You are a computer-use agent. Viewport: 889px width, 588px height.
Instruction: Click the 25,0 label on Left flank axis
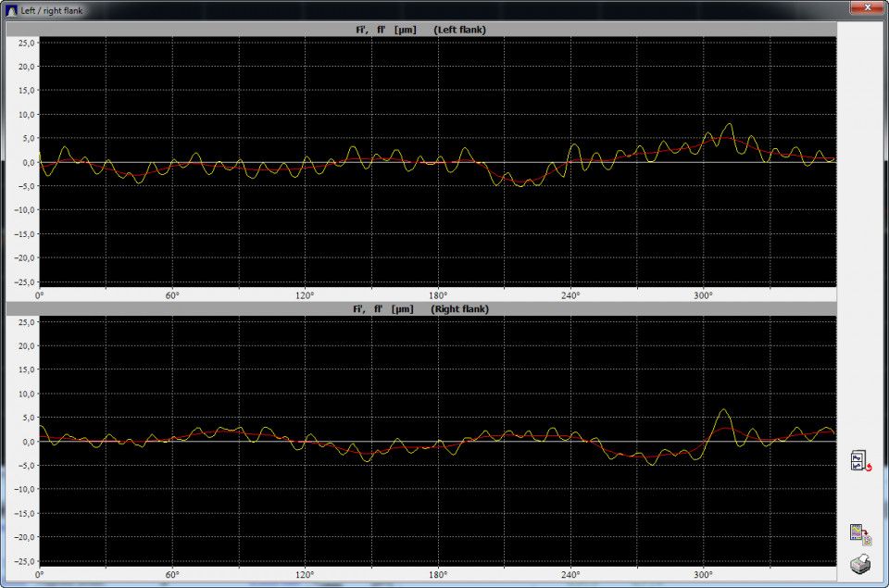(27, 44)
